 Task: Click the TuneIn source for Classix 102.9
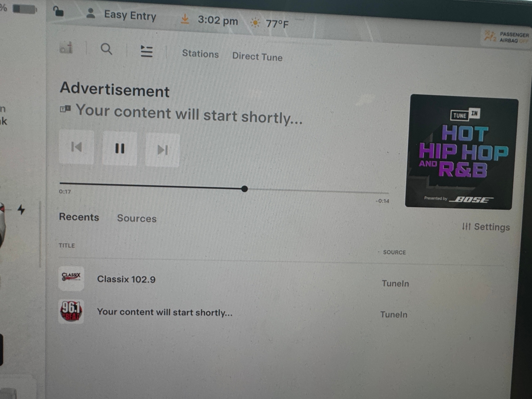click(395, 283)
